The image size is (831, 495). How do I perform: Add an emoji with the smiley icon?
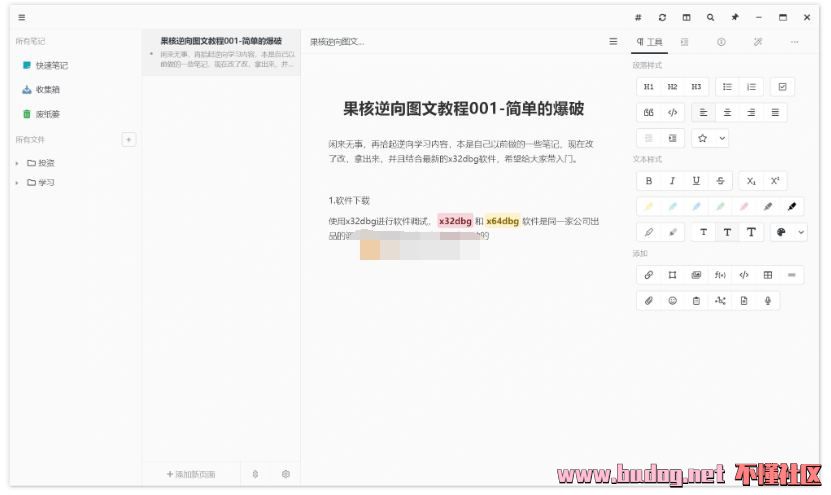tap(672, 300)
